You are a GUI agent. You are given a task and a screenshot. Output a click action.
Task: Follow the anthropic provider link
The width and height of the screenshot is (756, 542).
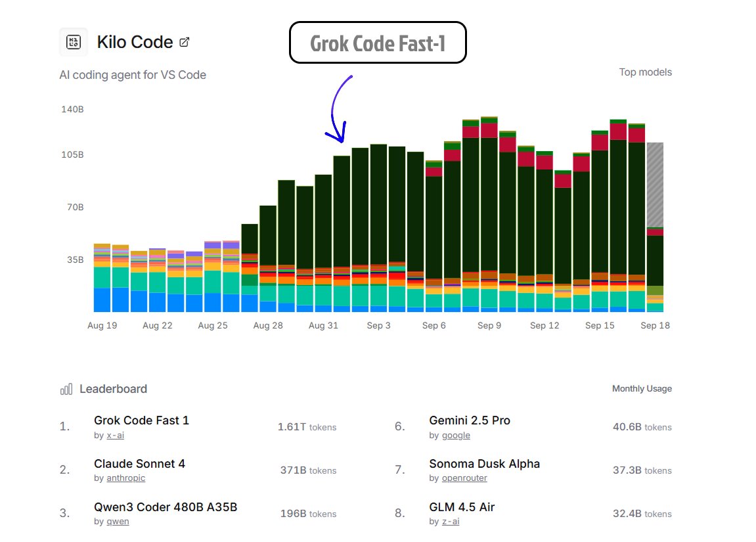pyautogui.click(x=126, y=478)
